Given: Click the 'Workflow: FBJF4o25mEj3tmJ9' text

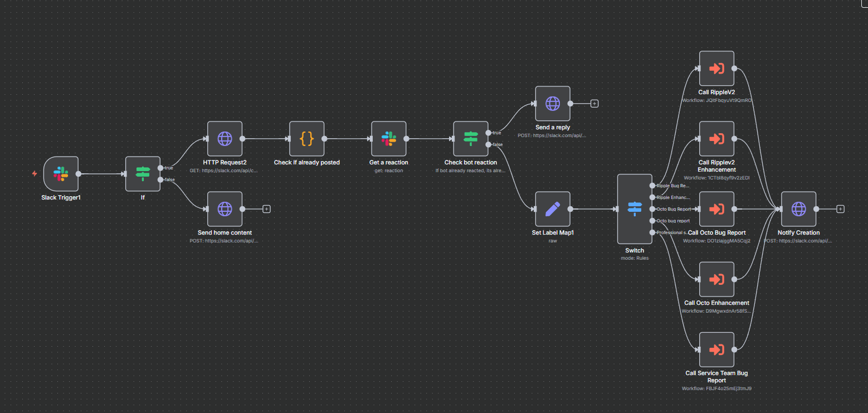Looking at the screenshot, I should coord(716,388).
